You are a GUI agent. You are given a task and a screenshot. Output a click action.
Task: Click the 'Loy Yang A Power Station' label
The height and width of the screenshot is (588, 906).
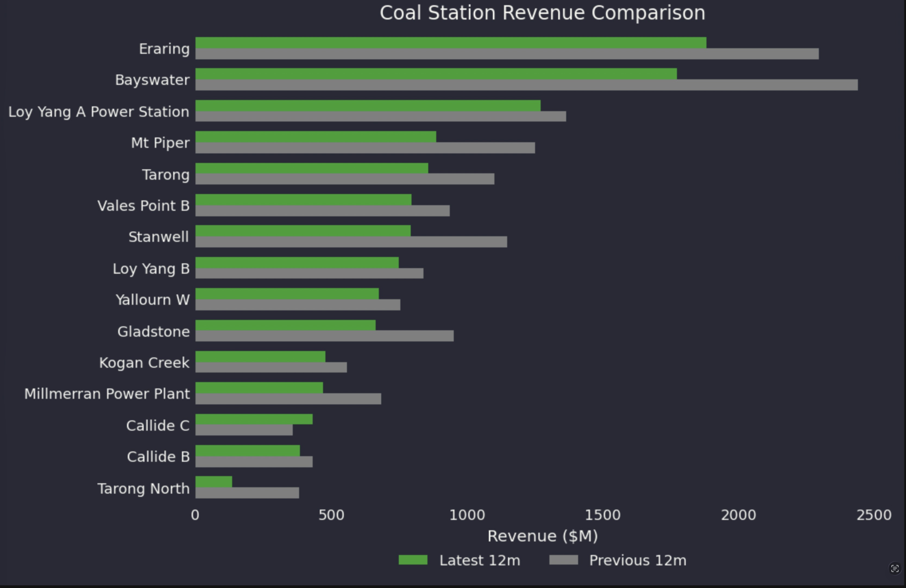(x=99, y=112)
